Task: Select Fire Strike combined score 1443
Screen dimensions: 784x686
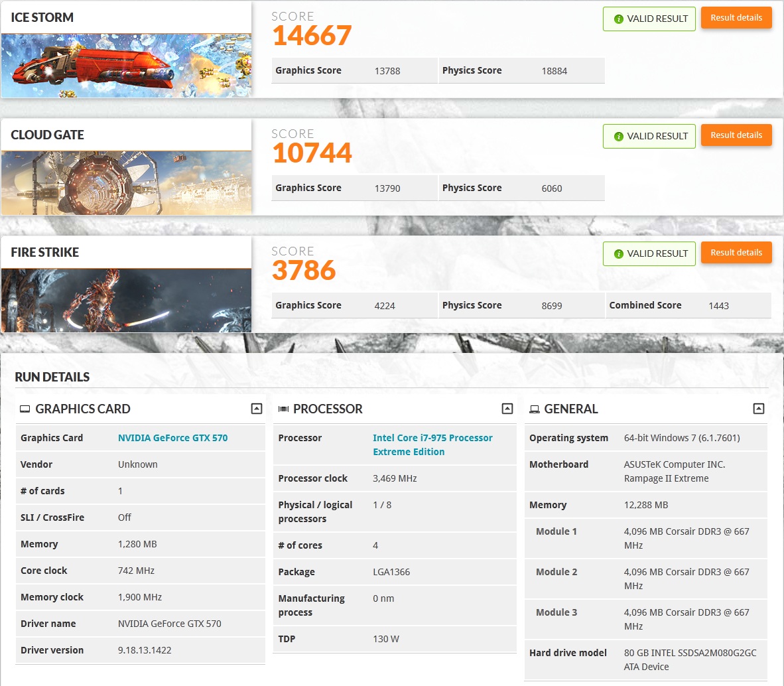Action: click(x=719, y=306)
